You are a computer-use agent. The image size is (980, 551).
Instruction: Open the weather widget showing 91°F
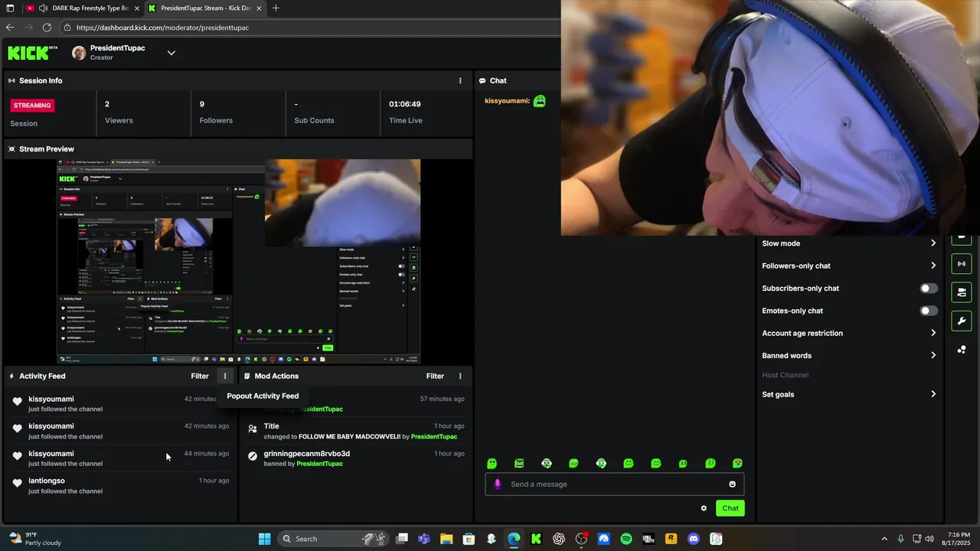point(34,539)
